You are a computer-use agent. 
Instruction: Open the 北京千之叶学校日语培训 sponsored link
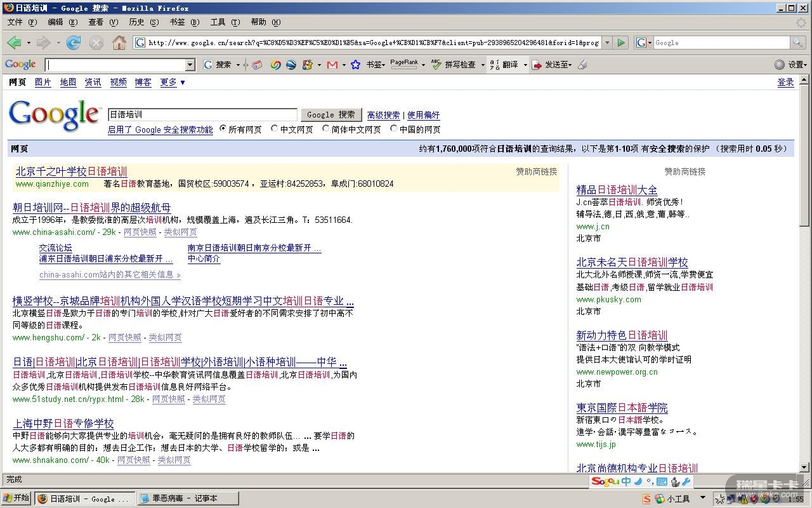71,171
